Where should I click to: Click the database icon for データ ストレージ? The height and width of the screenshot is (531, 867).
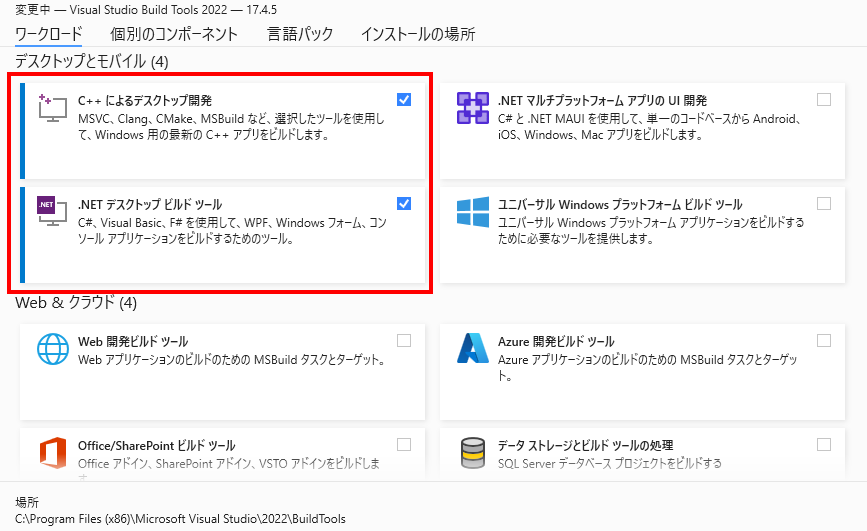pyautogui.click(x=473, y=452)
